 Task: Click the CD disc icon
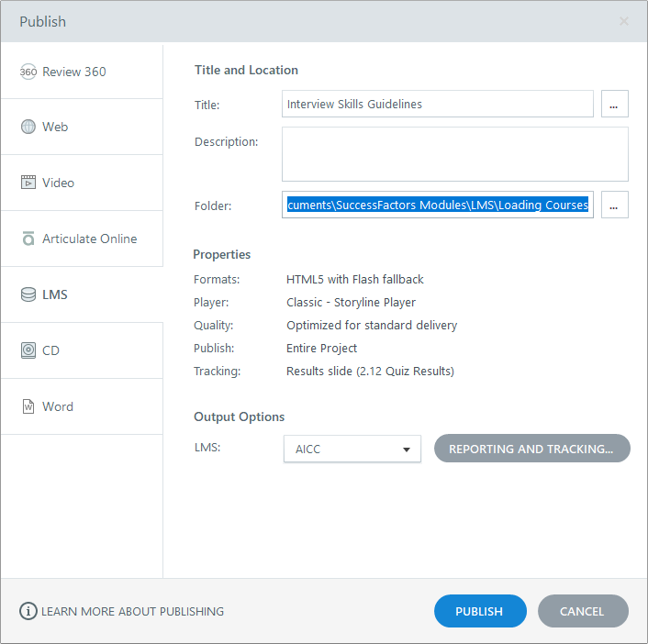click(28, 350)
